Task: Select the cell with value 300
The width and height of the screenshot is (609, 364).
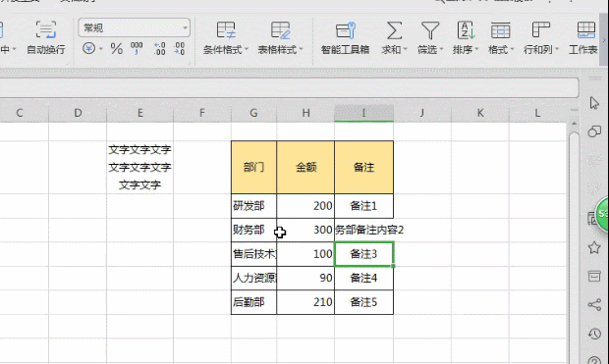Action: (305, 230)
